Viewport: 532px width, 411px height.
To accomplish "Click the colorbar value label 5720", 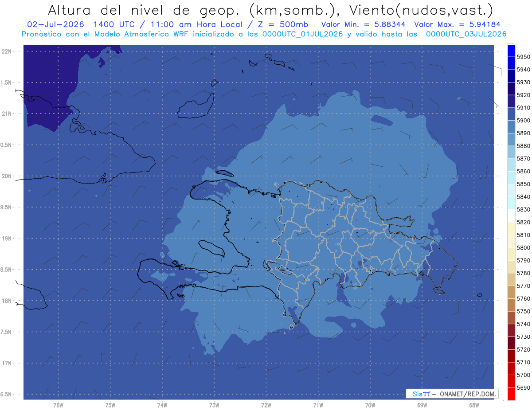I will pos(523,349).
